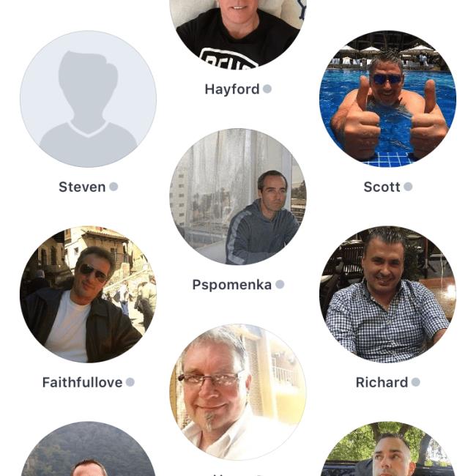Open Scott's poolside thumbs-up photo

tap(387, 99)
